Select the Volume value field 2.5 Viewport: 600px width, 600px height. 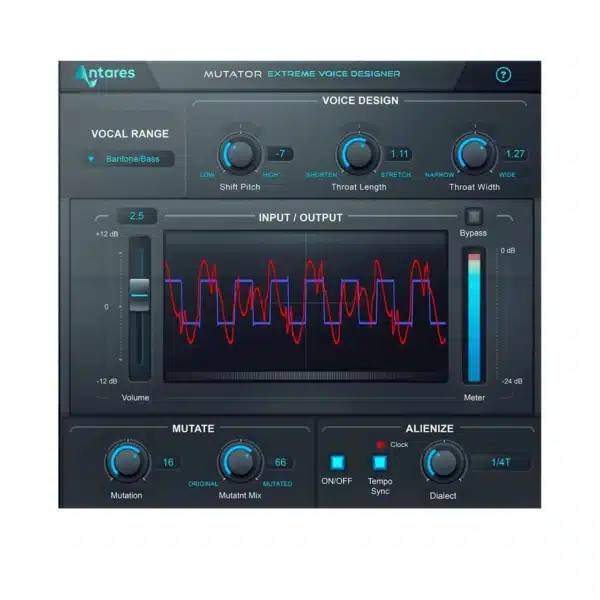137,216
